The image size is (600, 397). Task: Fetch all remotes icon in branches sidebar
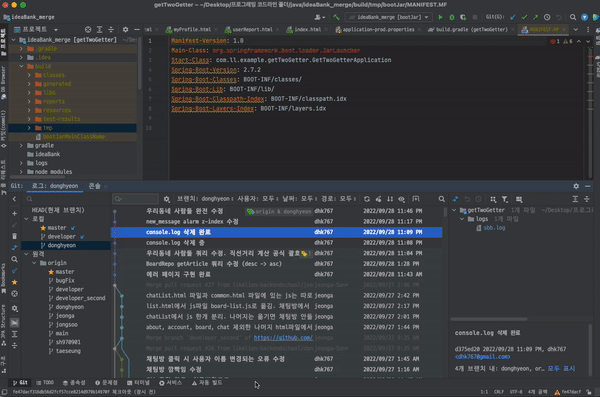point(14,271)
